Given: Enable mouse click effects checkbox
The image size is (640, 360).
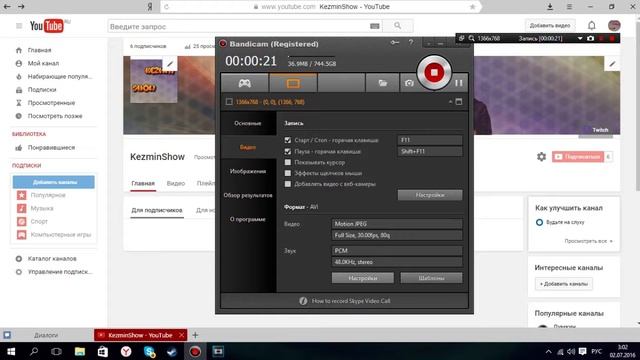Looking at the screenshot, I should (288, 173).
